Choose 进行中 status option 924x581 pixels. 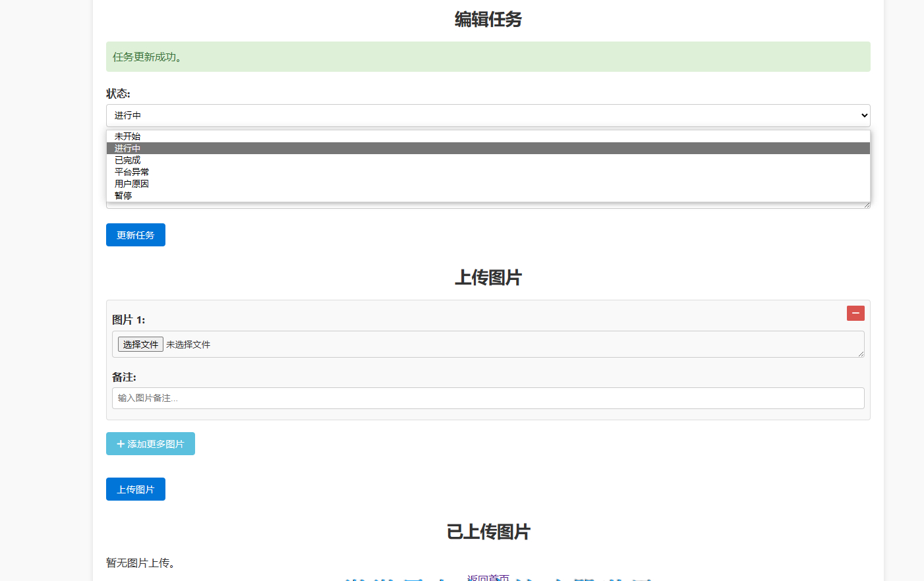128,148
